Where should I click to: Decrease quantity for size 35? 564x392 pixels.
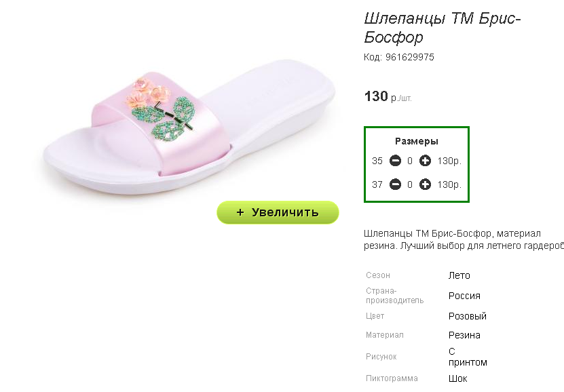pyautogui.click(x=395, y=161)
